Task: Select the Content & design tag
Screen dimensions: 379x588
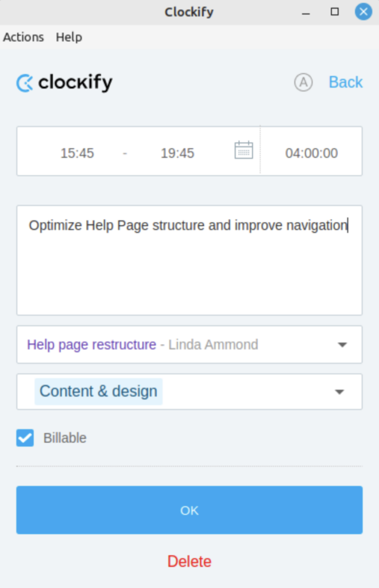Action: [99, 392]
